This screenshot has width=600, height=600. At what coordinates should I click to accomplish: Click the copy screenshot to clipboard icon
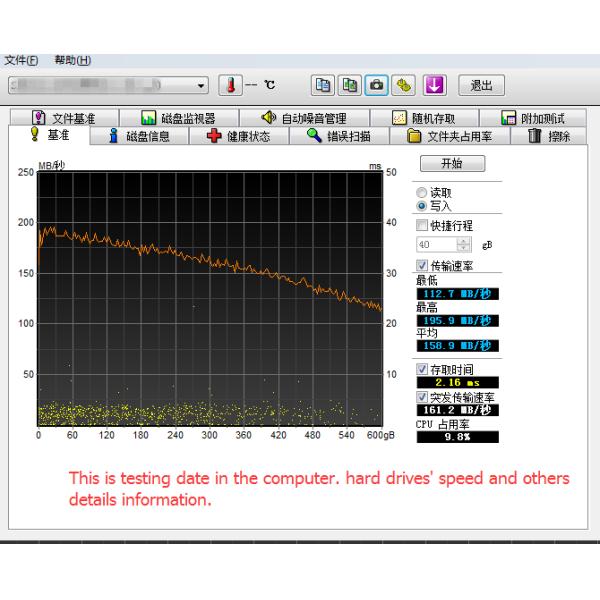349,85
